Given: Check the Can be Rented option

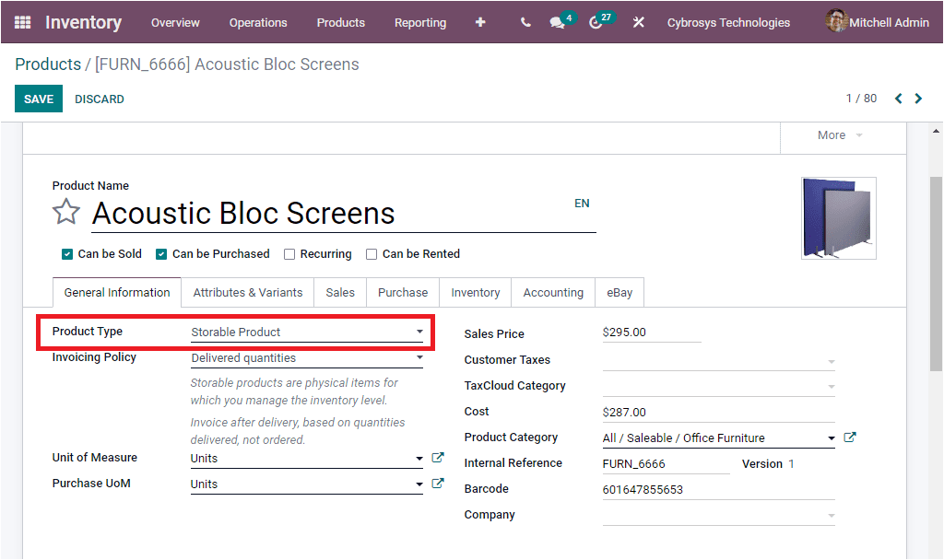Looking at the screenshot, I should (372, 254).
